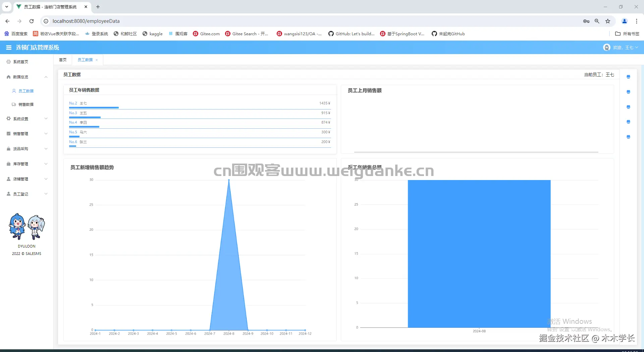
Task: Expand the 系统设置 menu chevron
Action: coord(46,119)
